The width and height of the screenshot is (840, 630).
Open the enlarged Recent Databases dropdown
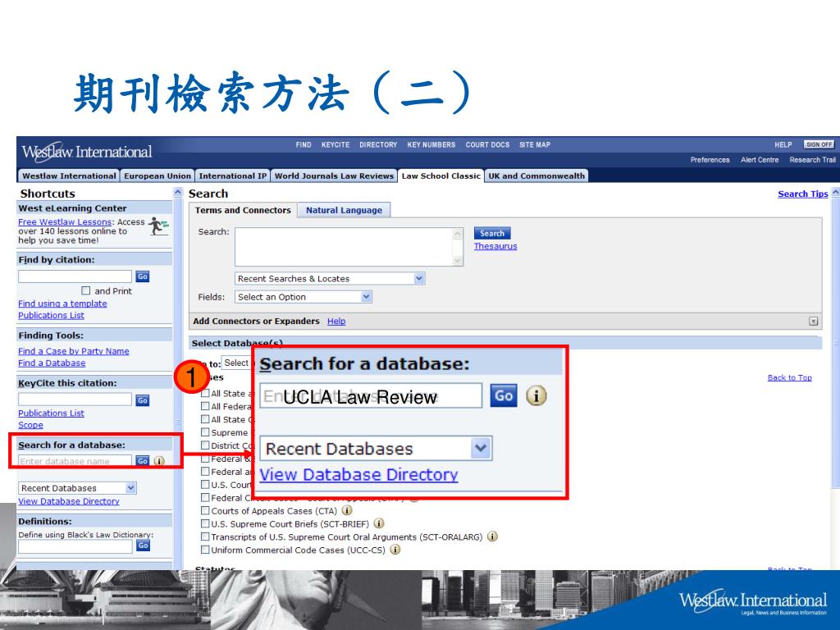[x=376, y=449]
